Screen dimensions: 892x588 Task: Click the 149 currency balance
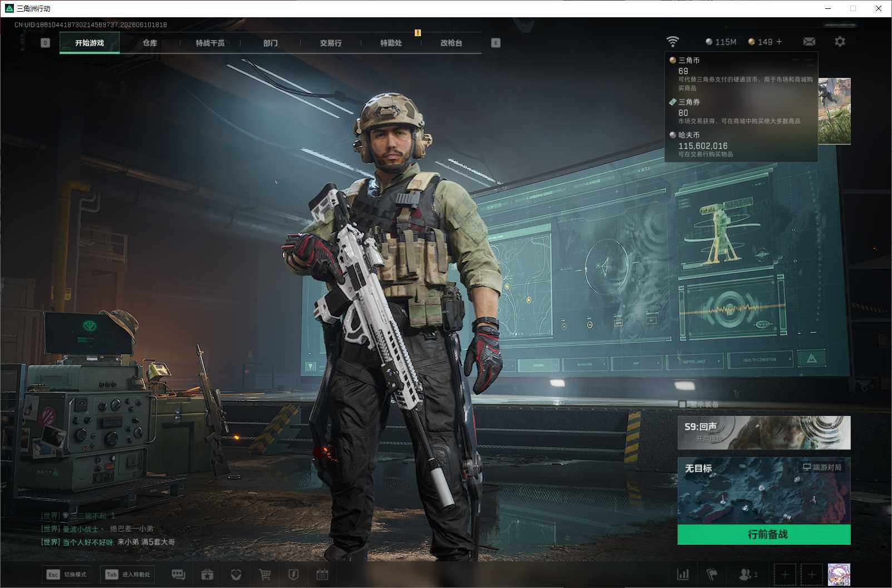[x=761, y=42]
